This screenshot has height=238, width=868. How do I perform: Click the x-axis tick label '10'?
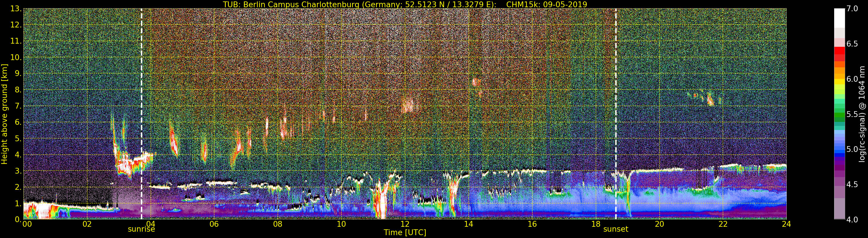point(341,224)
